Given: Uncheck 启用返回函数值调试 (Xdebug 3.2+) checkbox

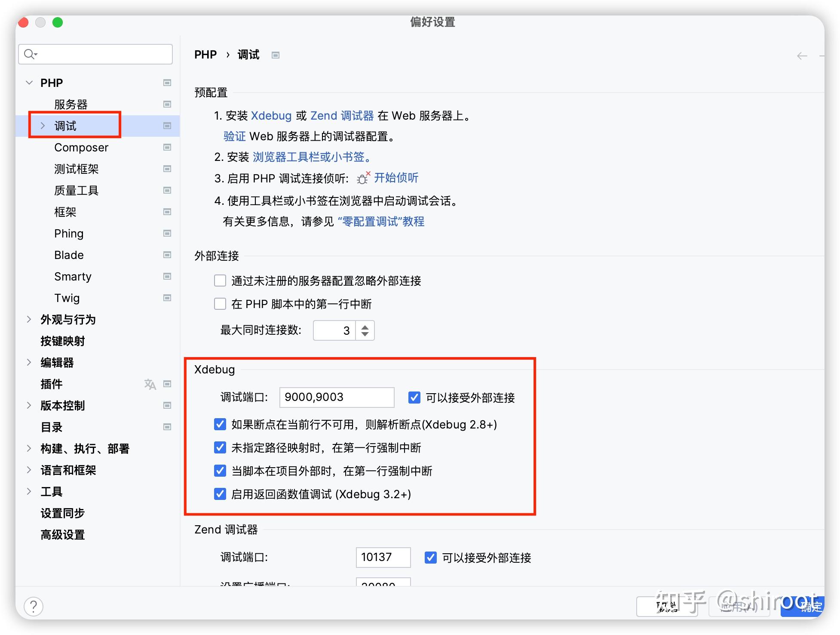Looking at the screenshot, I should (220, 494).
